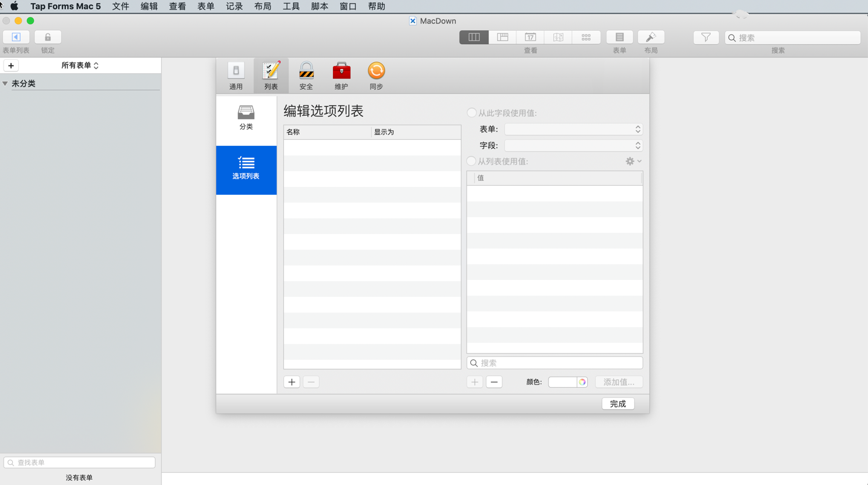The height and width of the screenshot is (485, 868).
Task: Open the Tap Forms Mac 5 menu
Action: pyautogui.click(x=65, y=6)
